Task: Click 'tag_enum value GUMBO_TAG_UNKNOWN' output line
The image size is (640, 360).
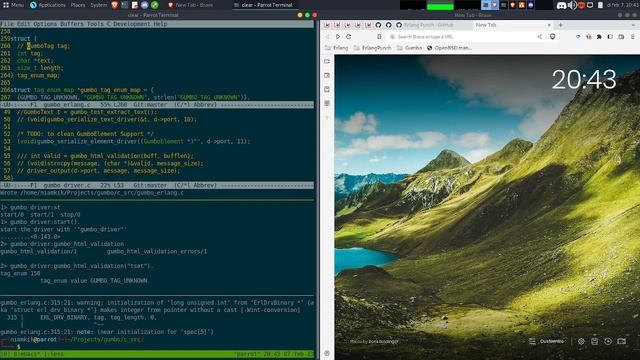Action: click(x=94, y=281)
